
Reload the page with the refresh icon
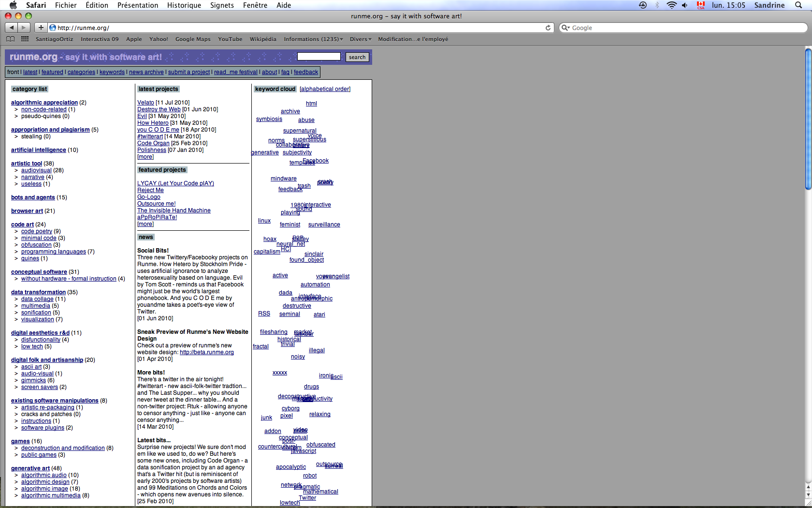[548, 28]
